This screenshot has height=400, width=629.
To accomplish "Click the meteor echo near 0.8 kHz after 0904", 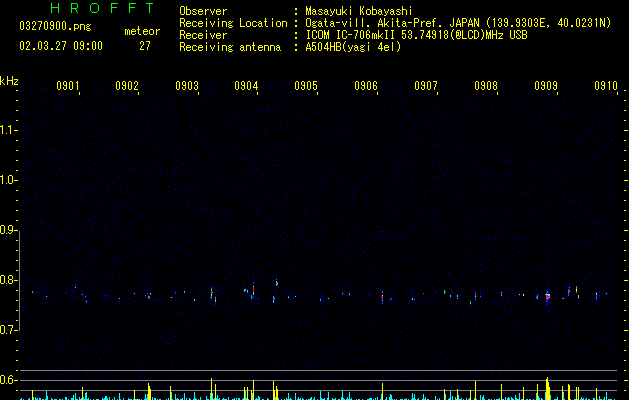I will point(277,282).
